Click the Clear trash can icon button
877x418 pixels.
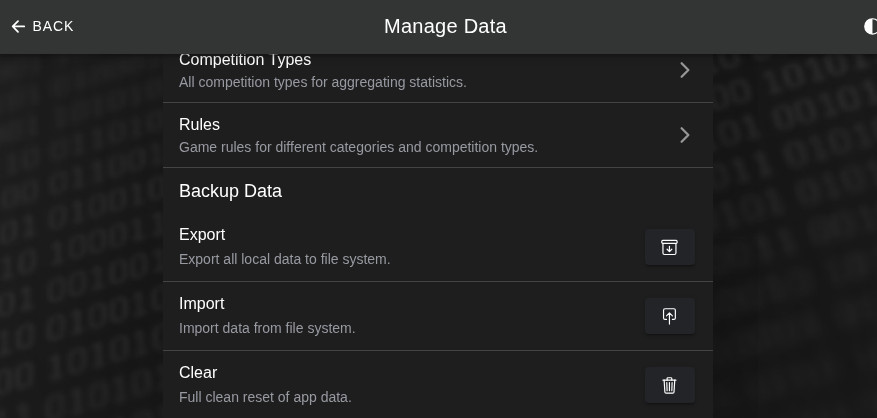tap(669, 385)
